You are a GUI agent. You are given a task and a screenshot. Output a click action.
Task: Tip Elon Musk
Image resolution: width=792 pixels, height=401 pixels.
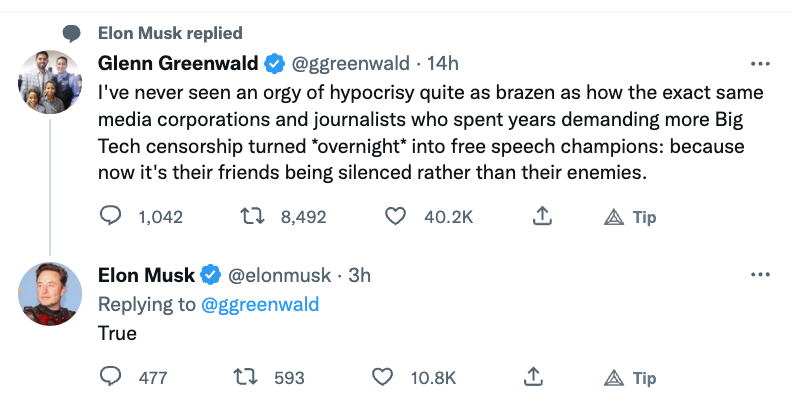pos(630,378)
